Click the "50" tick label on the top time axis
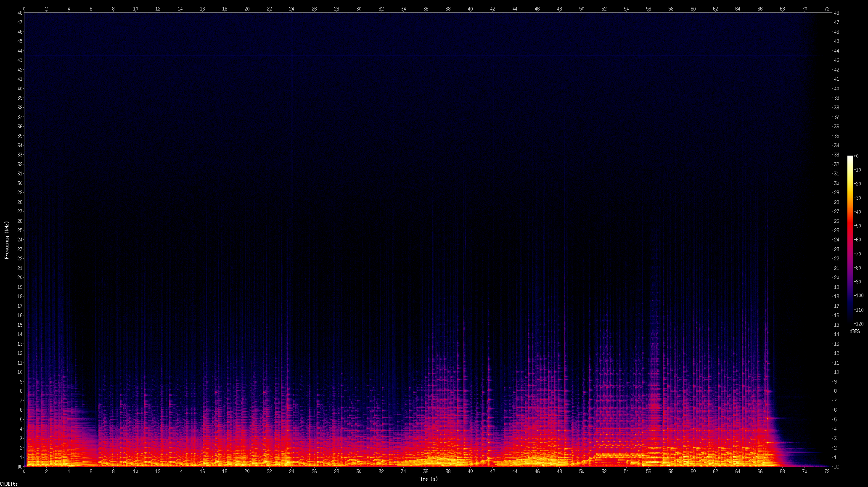Image resolution: width=868 pixels, height=487 pixels. click(582, 8)
